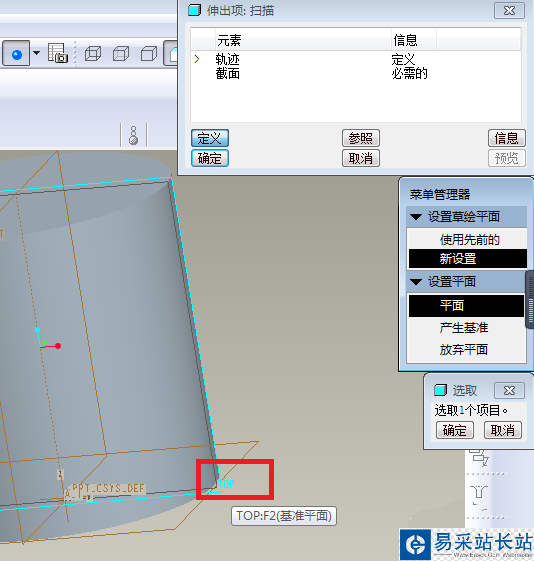Click the 元素 column header
This screenshot has width=534, height=561.
[x=303, y=40]
